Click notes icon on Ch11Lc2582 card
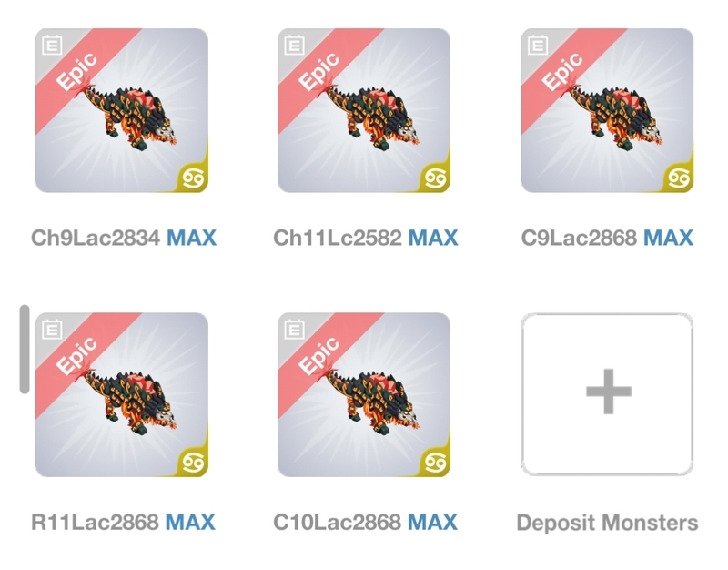This screenshot has width=728, height=570. coord(294,46)
